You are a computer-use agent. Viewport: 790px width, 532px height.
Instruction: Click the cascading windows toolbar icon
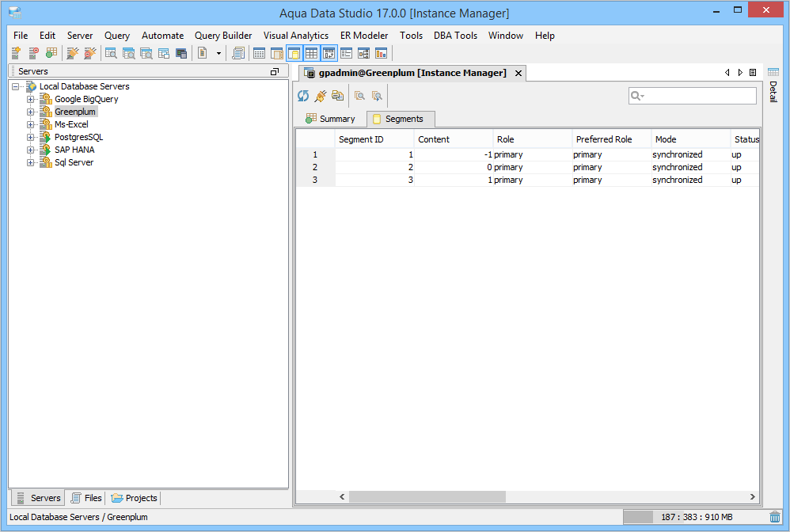pyautogui.click(x=164, y=53)
